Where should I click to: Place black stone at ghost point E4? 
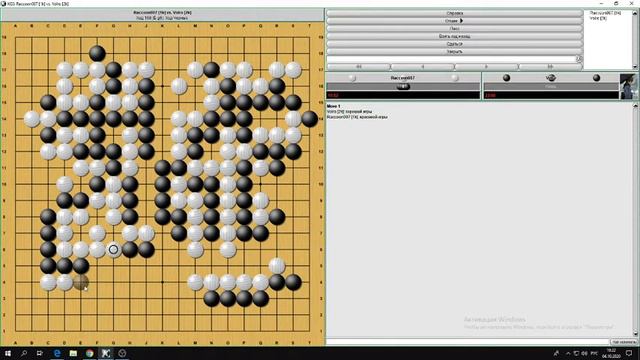coord(81,282)
